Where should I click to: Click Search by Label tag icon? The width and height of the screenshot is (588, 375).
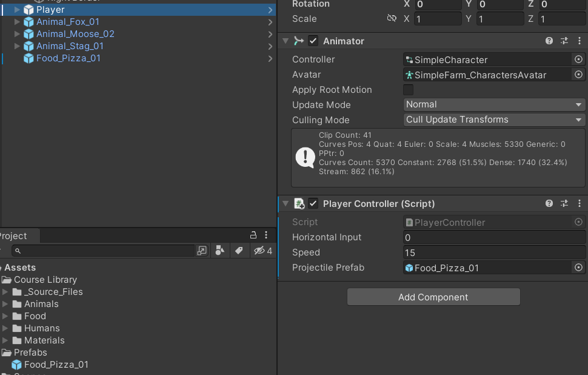coord(239,251)
